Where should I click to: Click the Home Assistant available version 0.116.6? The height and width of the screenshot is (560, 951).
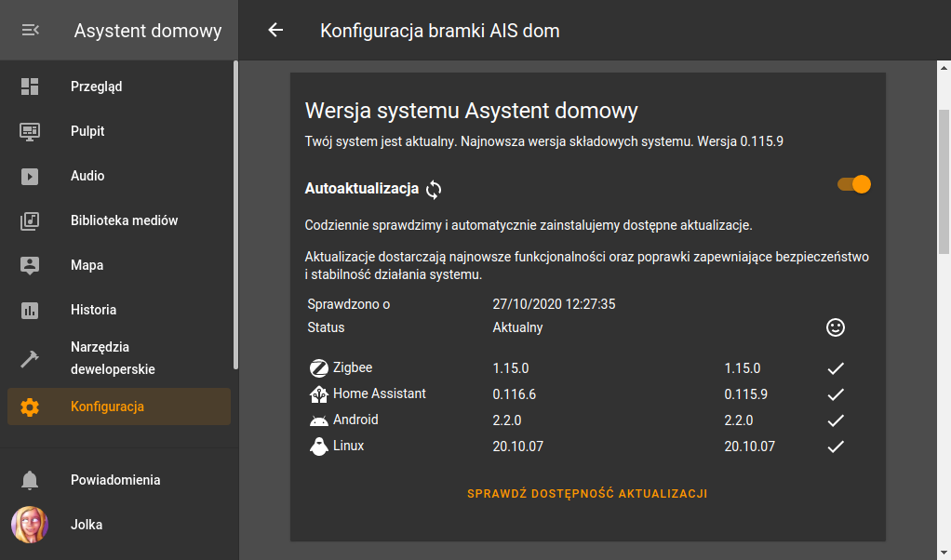pyautogui.click(x=515, y=394)
